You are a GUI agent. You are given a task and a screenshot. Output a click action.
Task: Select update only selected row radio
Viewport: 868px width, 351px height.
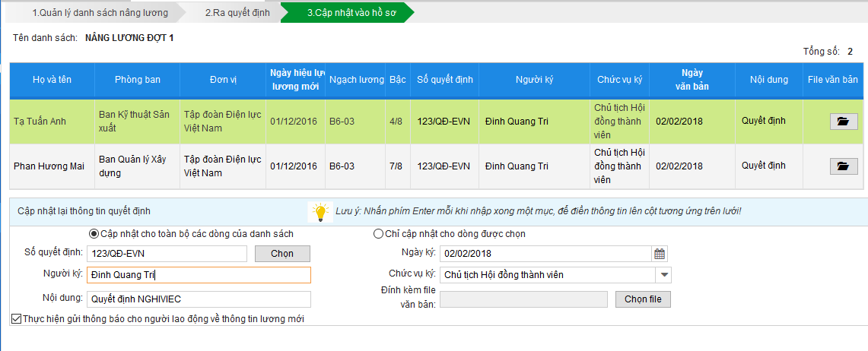pyautogui.click(x=378, y=234)
